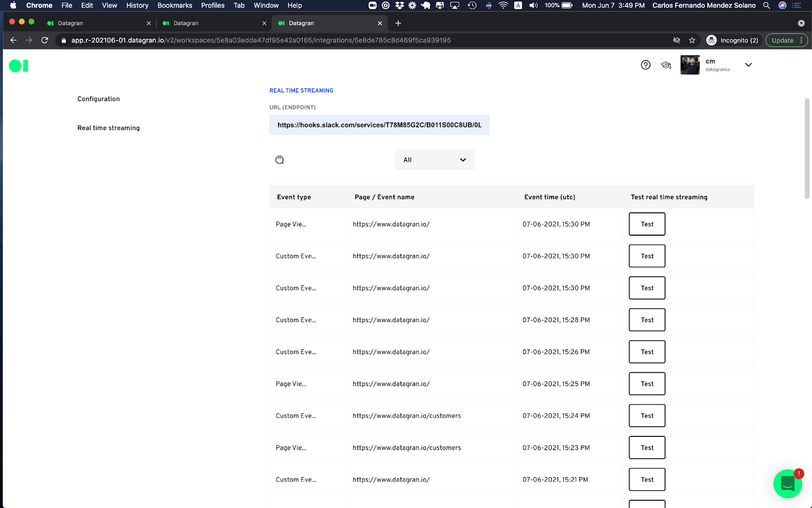
Task: Test the 15:28 PM Custom Event
Action: pyautogui.click(x=647, y=320)
